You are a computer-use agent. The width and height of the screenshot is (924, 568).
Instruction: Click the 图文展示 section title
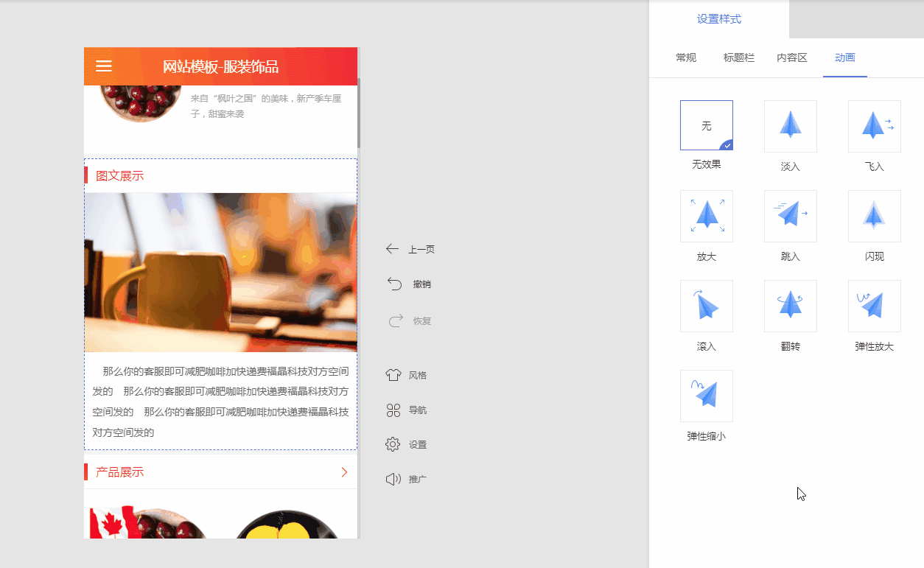tap(120, 175)
